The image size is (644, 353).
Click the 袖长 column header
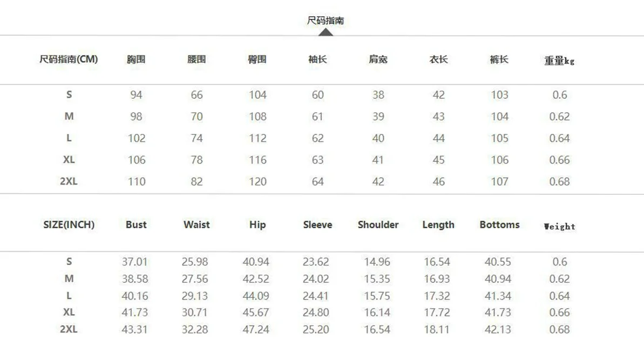[317, 59]
